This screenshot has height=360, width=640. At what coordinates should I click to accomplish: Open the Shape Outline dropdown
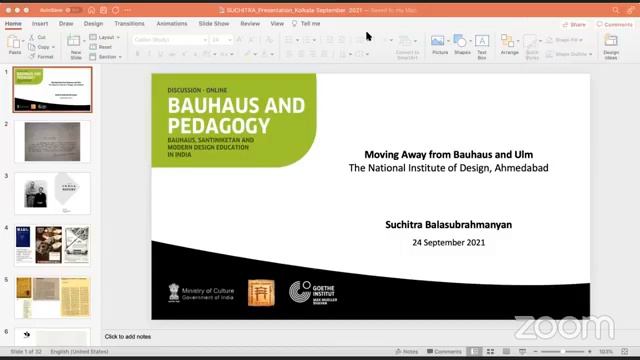click(569, 54)
